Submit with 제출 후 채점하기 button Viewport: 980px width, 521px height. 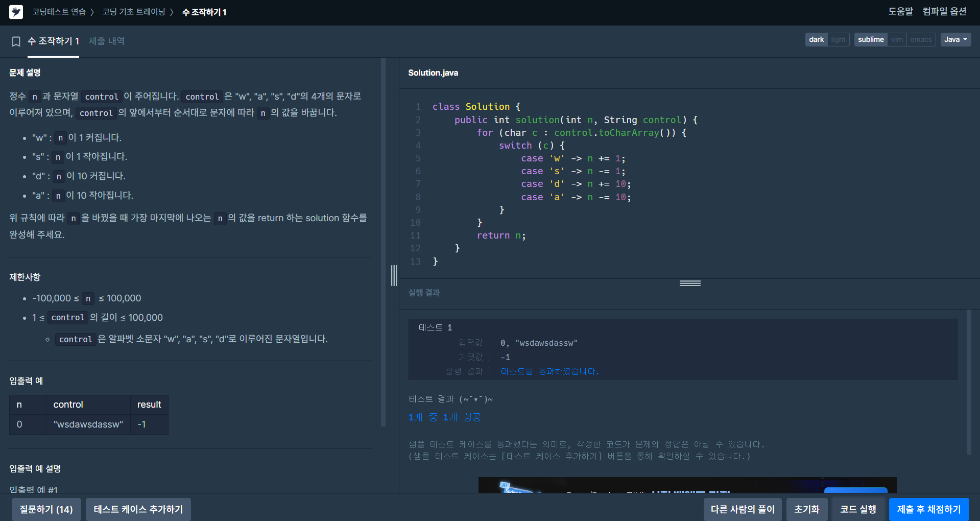pos(929,509)
